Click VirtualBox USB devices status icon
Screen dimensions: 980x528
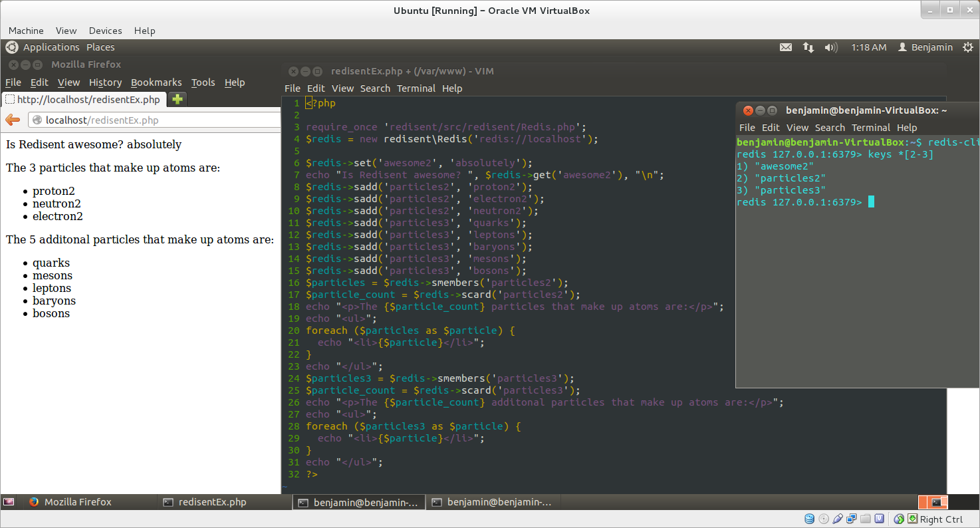coord(838,519)
